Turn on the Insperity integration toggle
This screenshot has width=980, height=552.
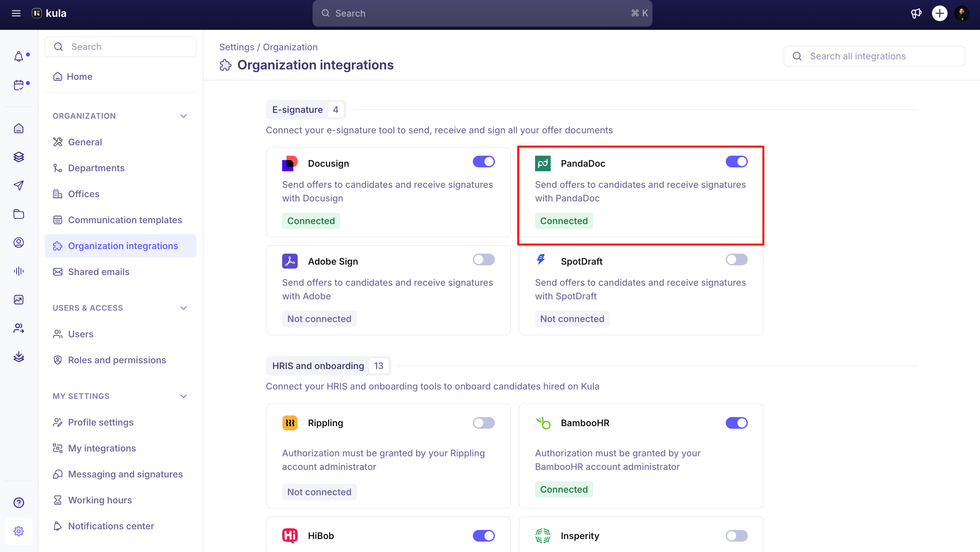[736, 536]
